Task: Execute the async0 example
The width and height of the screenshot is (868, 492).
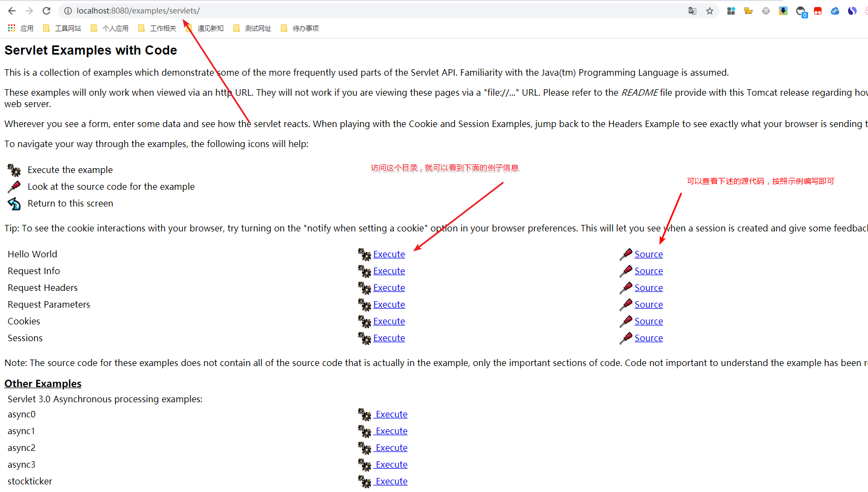Action: click(x=392, y=414)
